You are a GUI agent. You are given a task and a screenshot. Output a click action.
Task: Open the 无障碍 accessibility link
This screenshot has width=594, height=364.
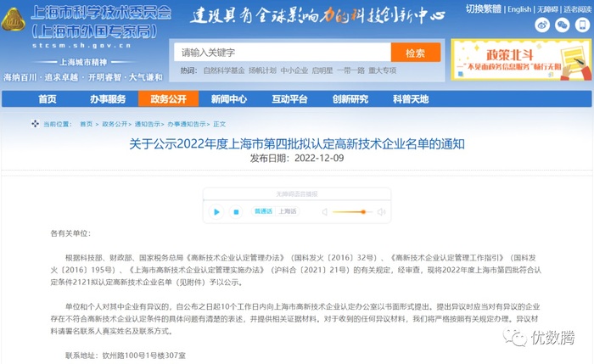(547, 9)
